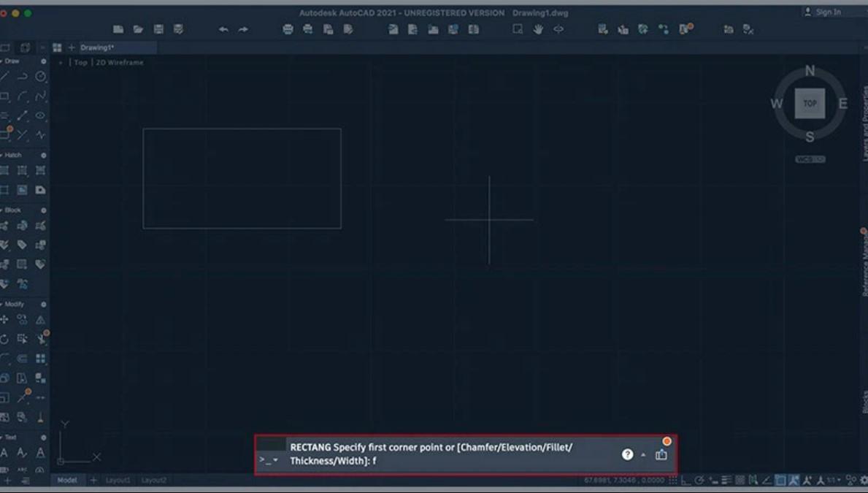Open Draw panel settings gear

pyautogui.click(x=43, y=61)
